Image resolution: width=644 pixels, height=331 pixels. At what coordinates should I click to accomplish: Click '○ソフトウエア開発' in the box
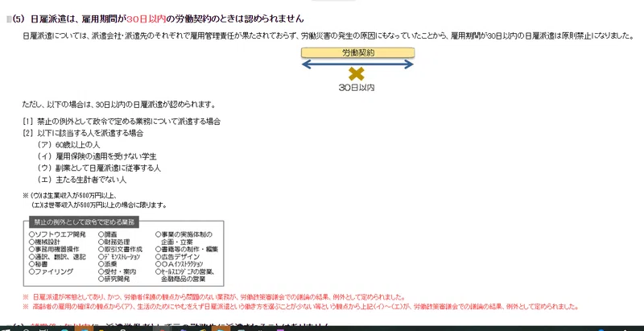[x=57, y=234]
